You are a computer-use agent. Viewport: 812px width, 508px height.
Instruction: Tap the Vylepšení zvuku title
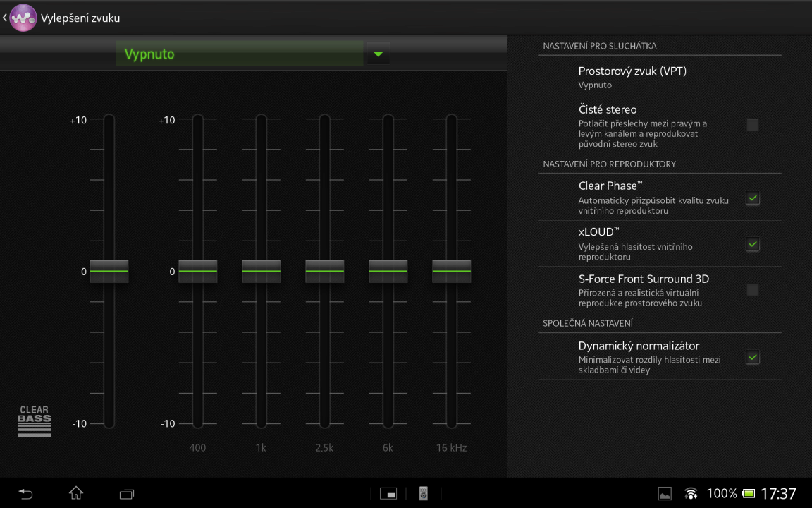point(80,18)
